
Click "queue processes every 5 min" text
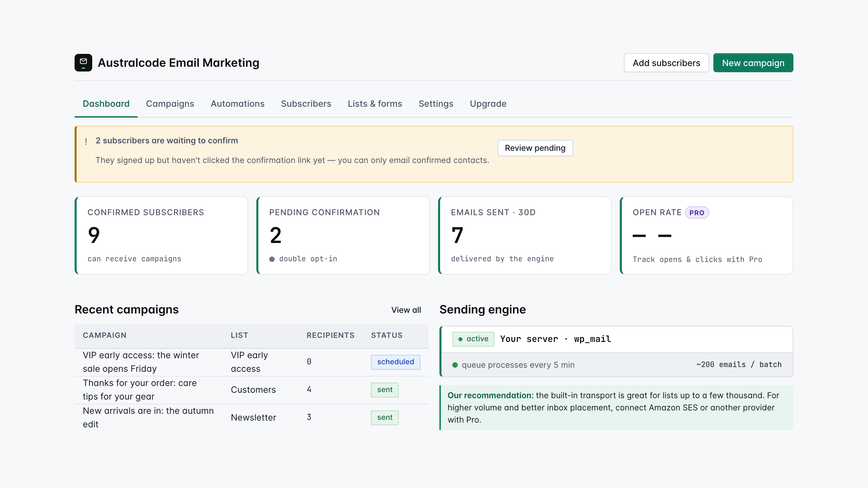(x=518, y=365)
